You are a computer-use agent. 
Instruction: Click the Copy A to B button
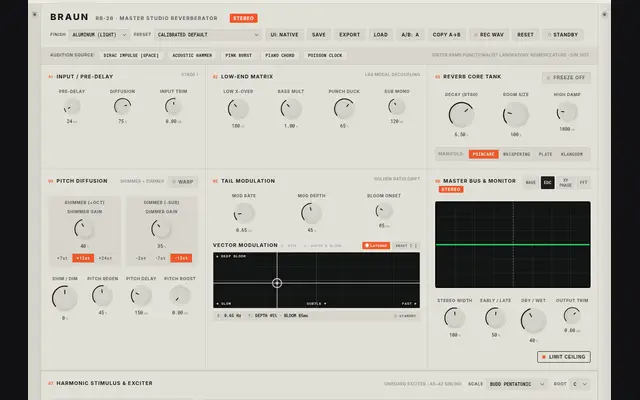[x=447, y=35]
